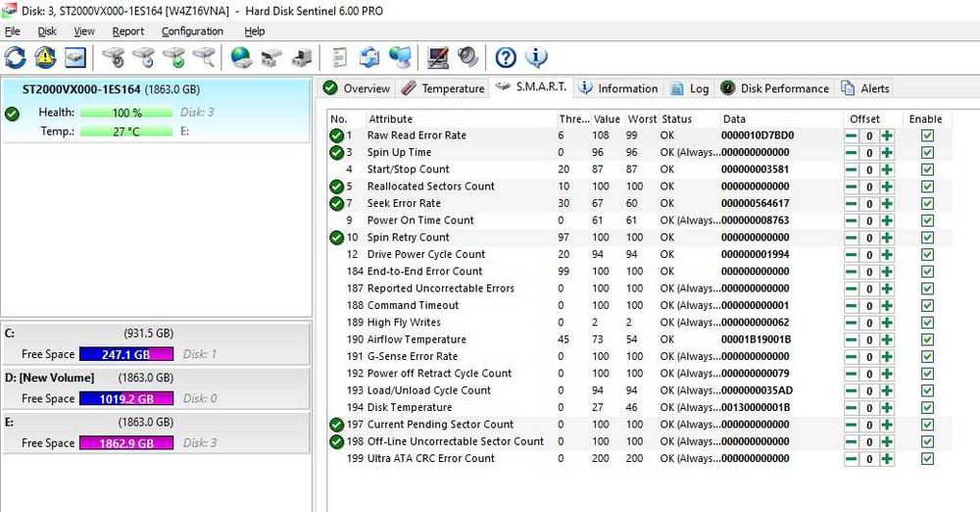Toggle Enable checkbox for Raw Read Error Rate
The height and width of the screenshot is (512, 980).
(927, 135)
